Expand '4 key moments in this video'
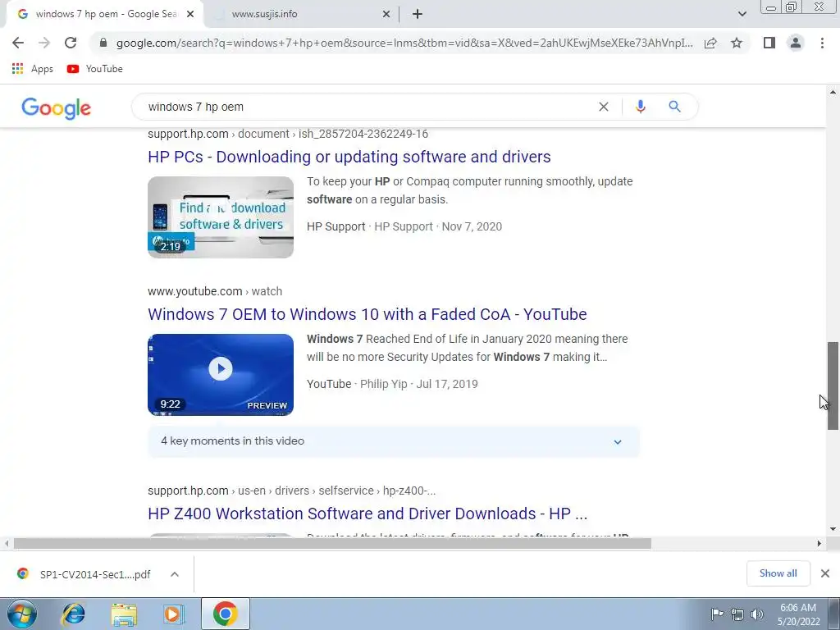The height and width of the screenshot is (630, 840). point(393,441)
